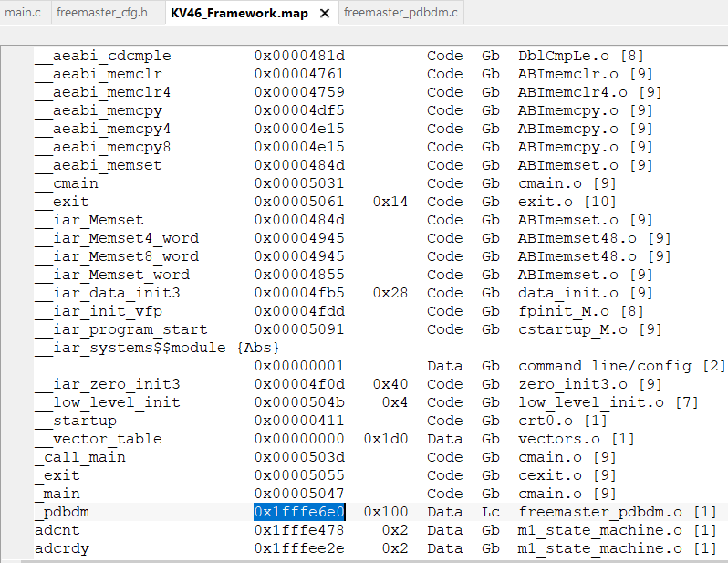Click fpinit_M.o [8] object name

click(x=581, y=311)
